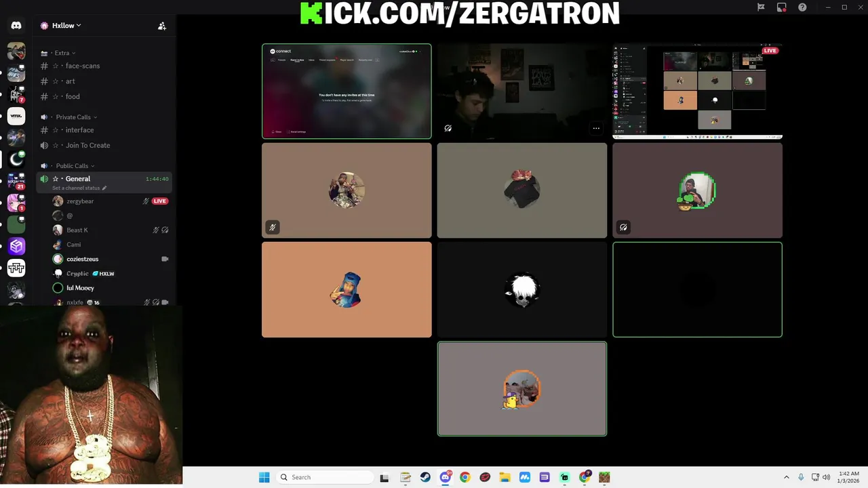
Task: Open the taskbar volume speaker icon
Action: (826, 477)
